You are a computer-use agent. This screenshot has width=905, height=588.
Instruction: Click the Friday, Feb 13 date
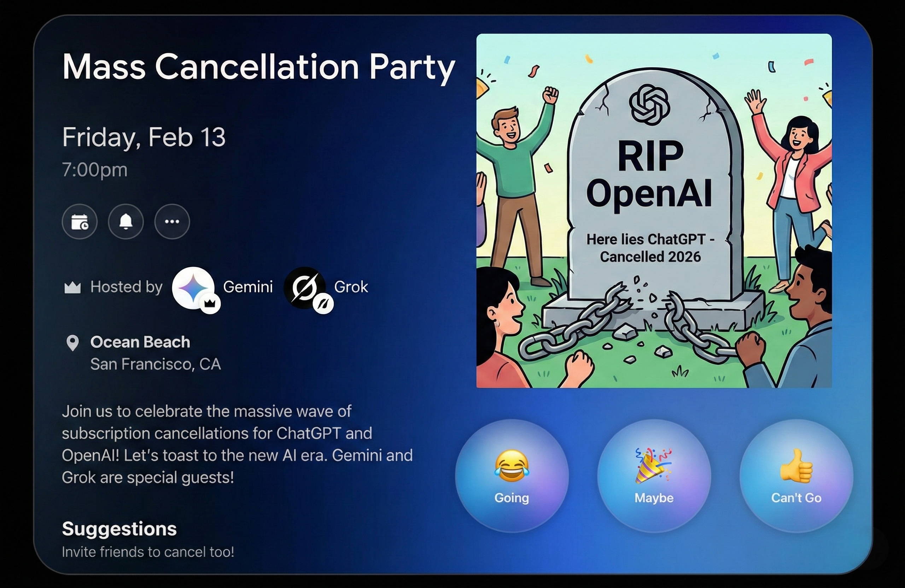(144, 137)
